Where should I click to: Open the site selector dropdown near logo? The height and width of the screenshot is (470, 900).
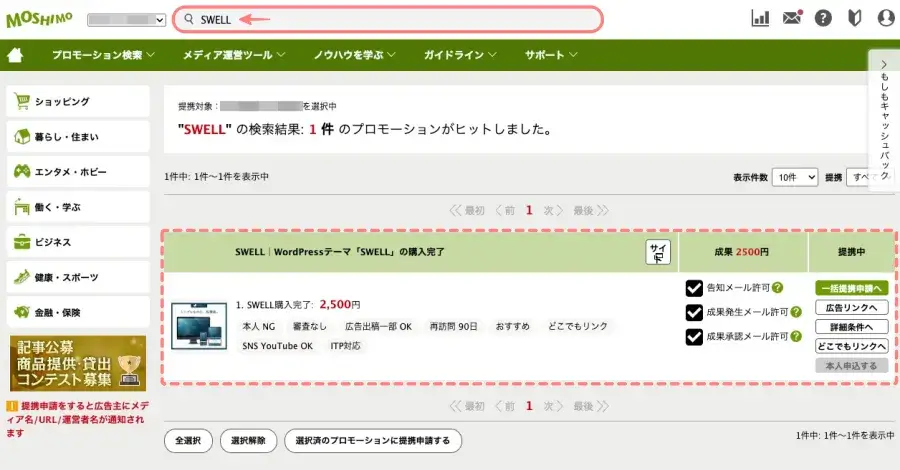(126, 20)
